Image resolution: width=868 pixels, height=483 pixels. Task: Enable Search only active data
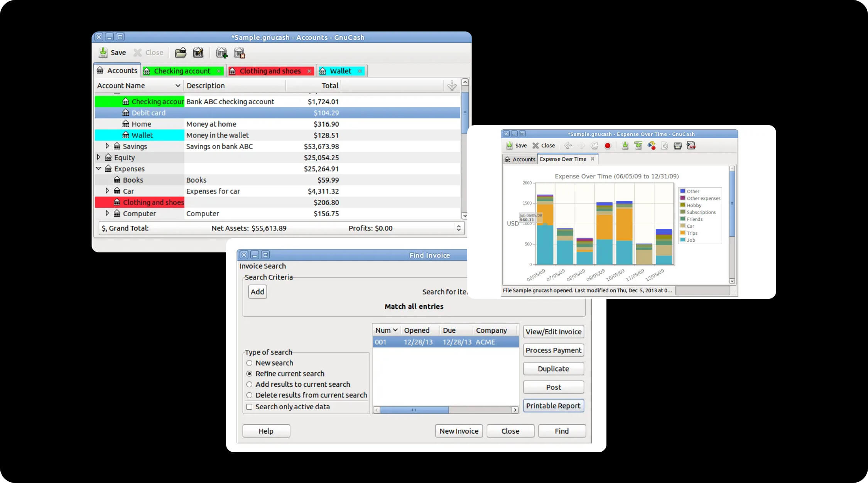[249, 407]
